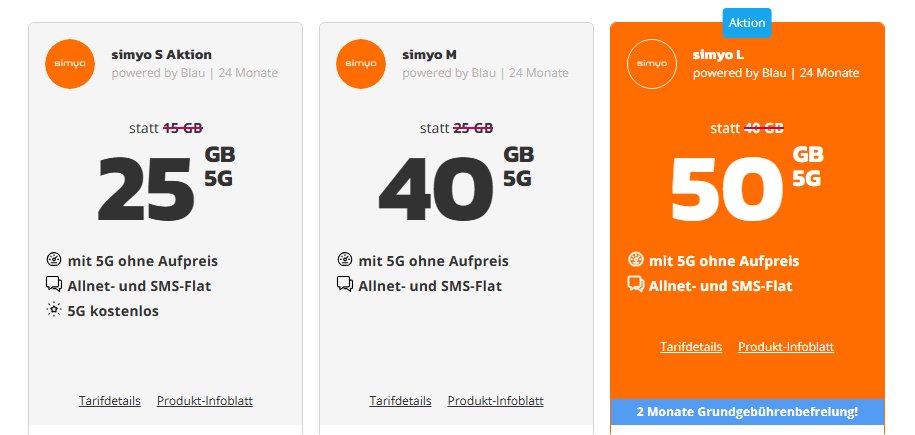Click the simyo logo on simyo L card
This screenshot has width=915, height=435.
[x=652, y=64]
